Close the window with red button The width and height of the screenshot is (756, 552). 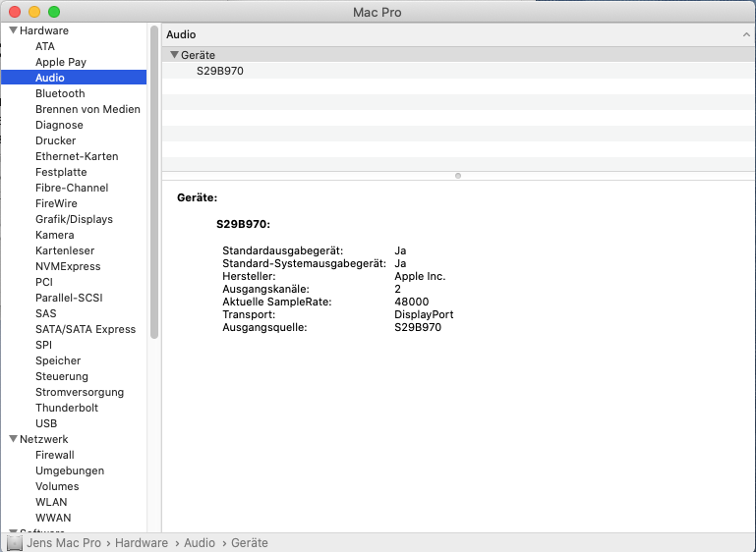point(15,12)
